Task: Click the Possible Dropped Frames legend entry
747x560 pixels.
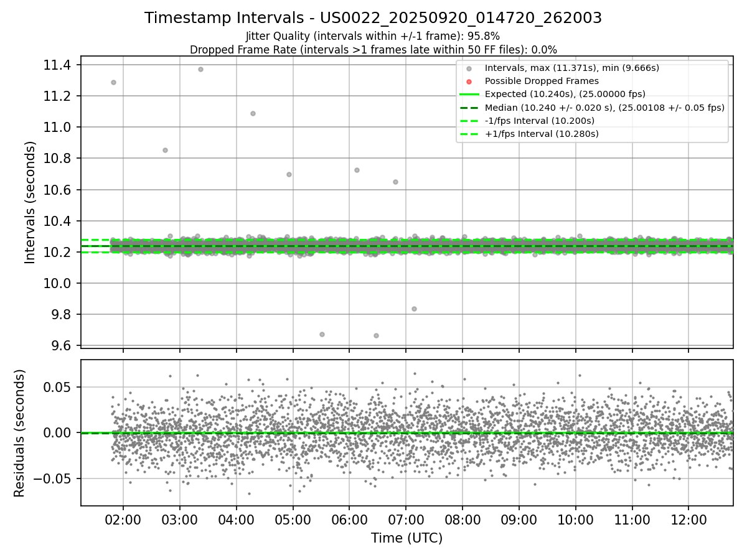Action: click(542, 81)
